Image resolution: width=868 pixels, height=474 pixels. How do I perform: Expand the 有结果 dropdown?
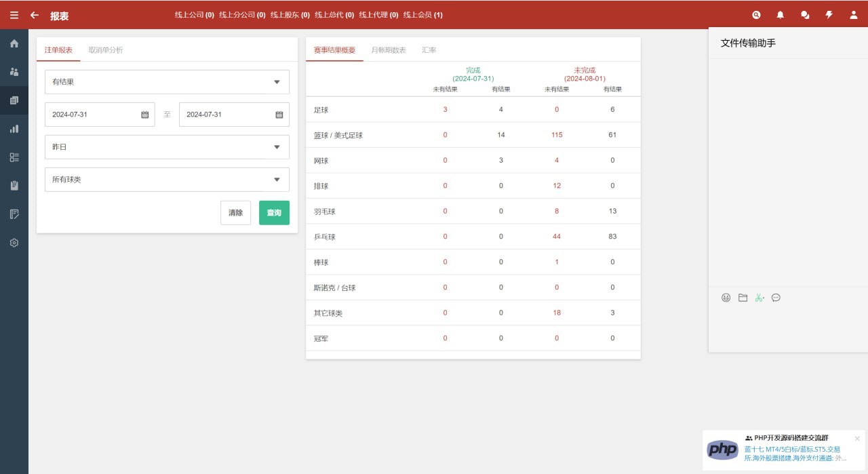point(167,82)
